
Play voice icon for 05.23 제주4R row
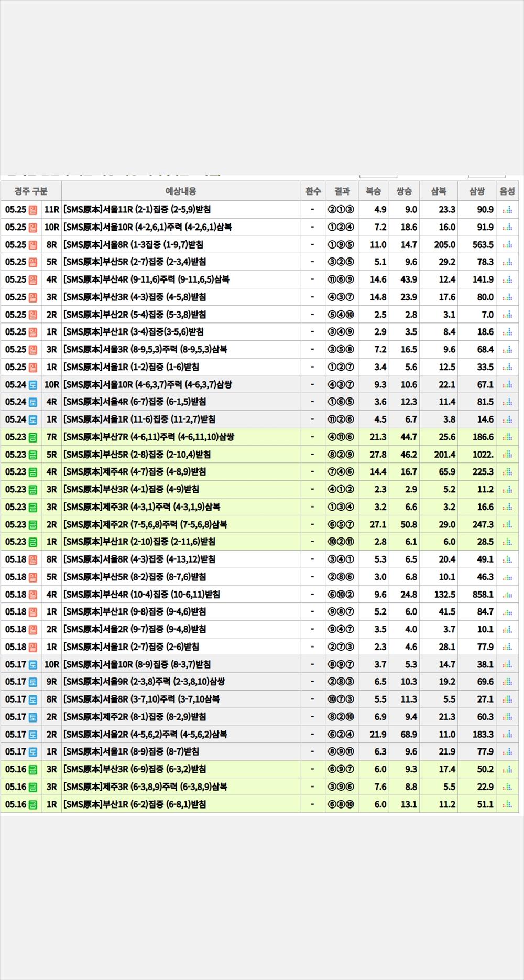507,472
